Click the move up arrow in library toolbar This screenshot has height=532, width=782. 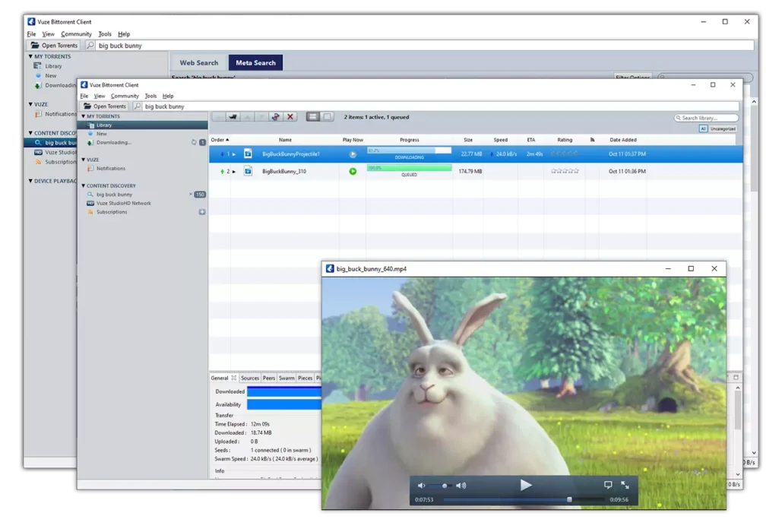(x=248, y=117)
